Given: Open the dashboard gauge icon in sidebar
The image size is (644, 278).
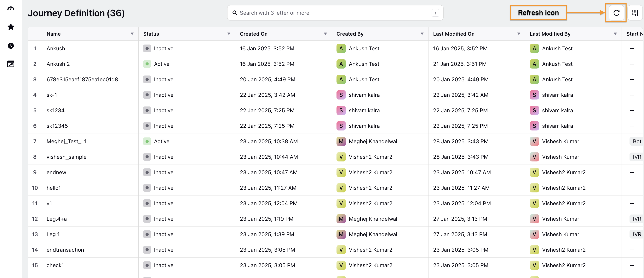Looking at the screenshot, I should pyautogui.click(x=11, y=8).
